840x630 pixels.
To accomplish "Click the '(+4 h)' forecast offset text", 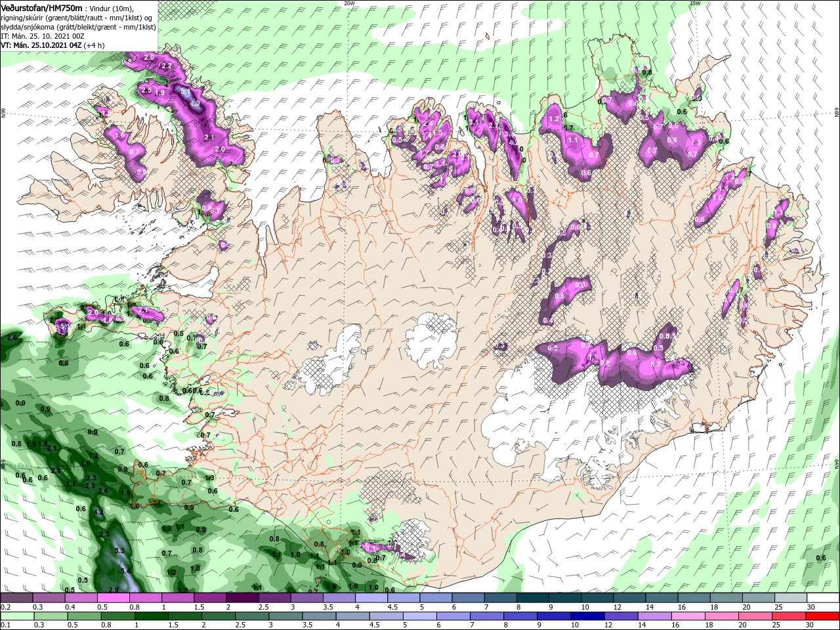I will [94, 45].
